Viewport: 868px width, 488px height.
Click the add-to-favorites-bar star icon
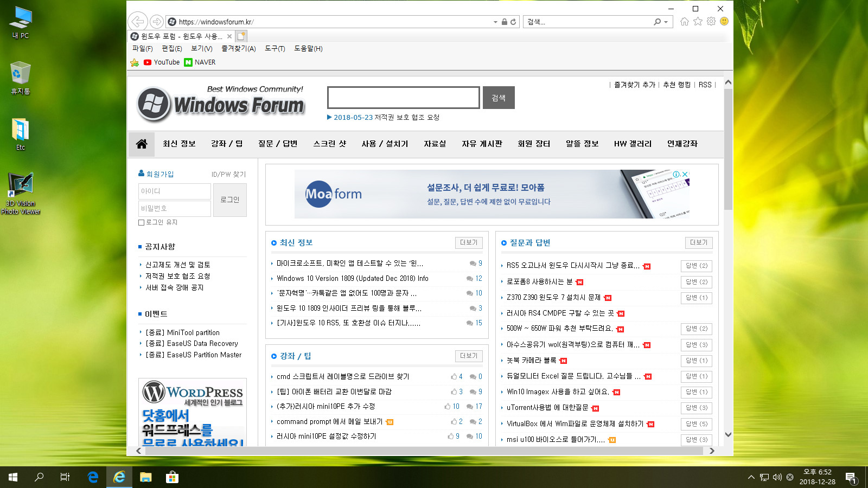pos(135,62)
